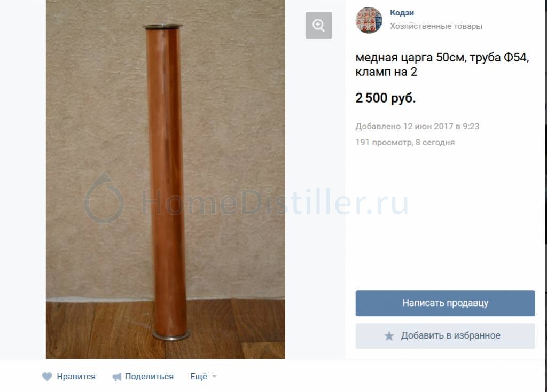Add item via Добавить в избранное

[445, 336]
